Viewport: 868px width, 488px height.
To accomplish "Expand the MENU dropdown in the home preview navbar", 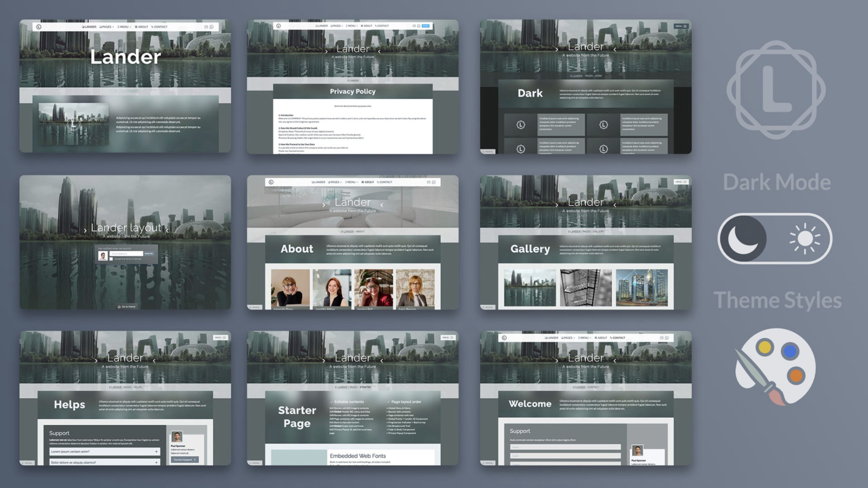I will [x=124, y=27].
